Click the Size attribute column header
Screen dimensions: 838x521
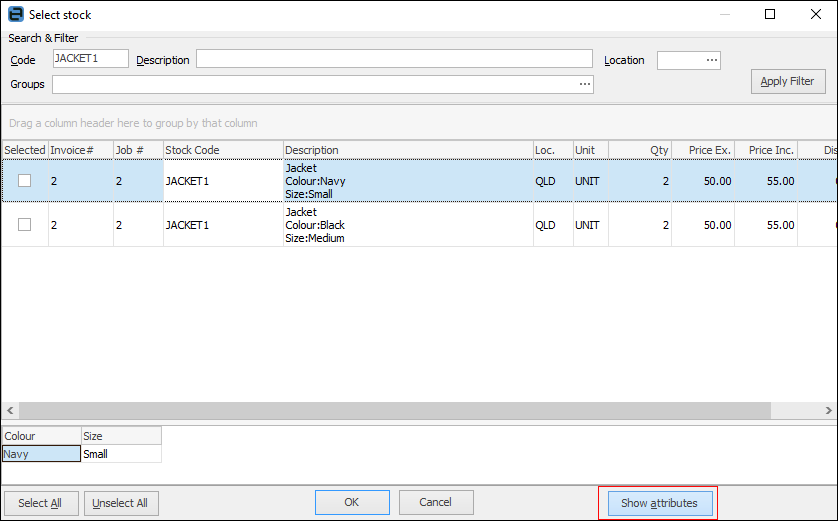[x=121, y=436]
